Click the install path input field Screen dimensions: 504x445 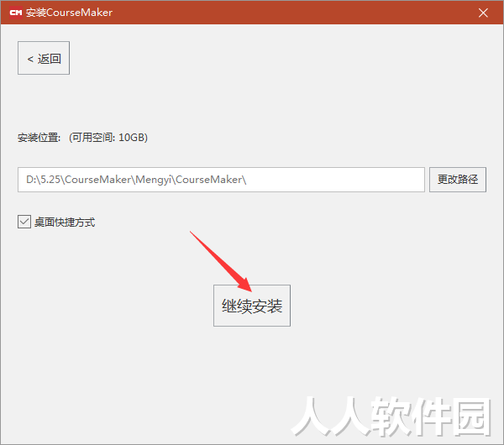click(221, 180)
